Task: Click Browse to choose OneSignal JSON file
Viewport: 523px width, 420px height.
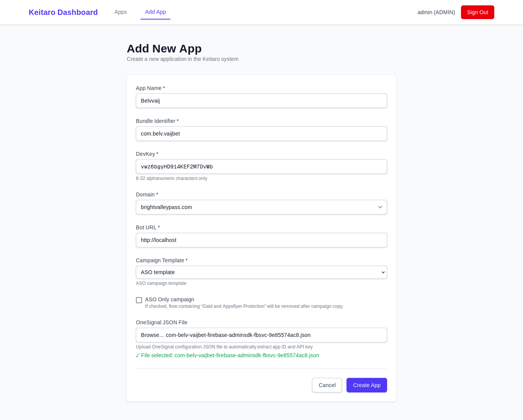Action: (x=152, y=335)
